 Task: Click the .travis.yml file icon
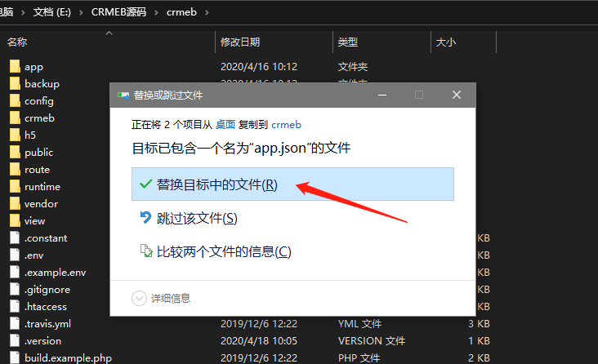coord(15,323)
